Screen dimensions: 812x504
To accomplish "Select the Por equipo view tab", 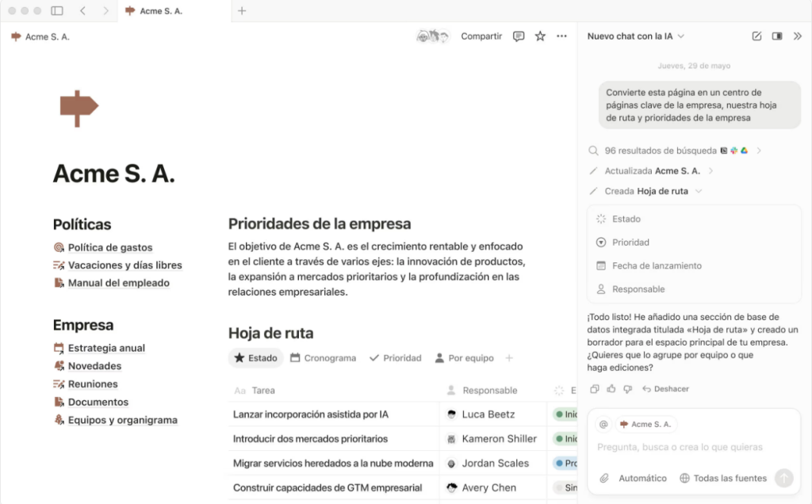I will coord(464,358).
